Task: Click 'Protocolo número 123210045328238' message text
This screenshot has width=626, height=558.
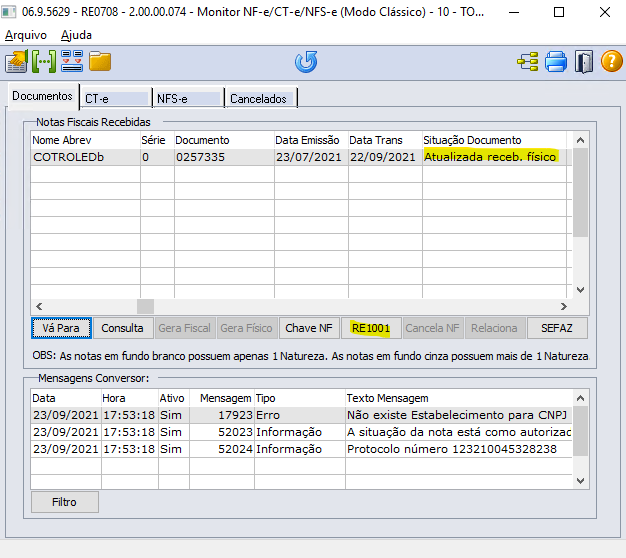Action: (452, 449)
